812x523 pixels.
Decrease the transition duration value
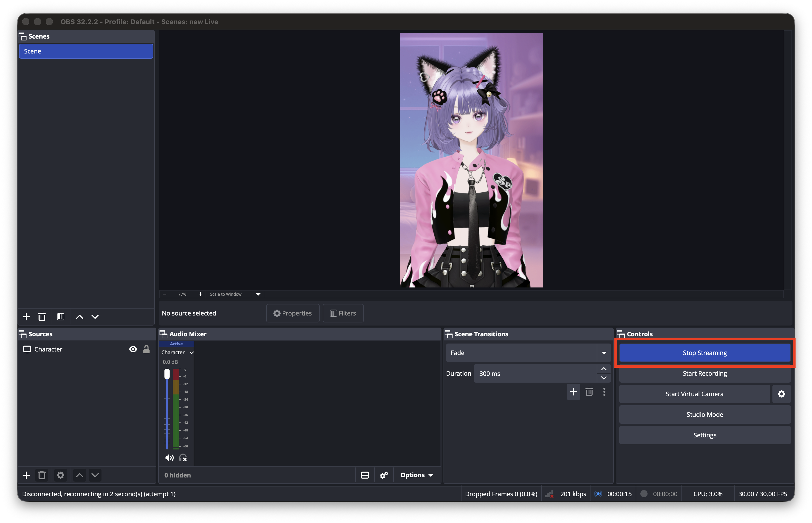(604, 378)
